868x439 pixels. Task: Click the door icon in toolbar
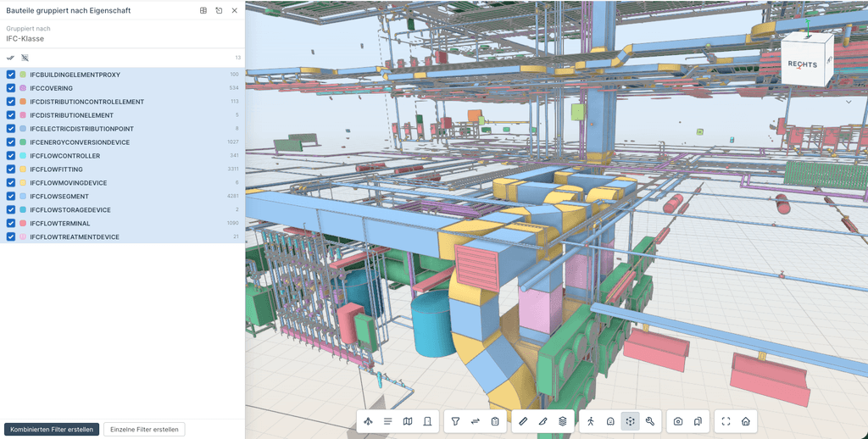click(x=427, y=421)
